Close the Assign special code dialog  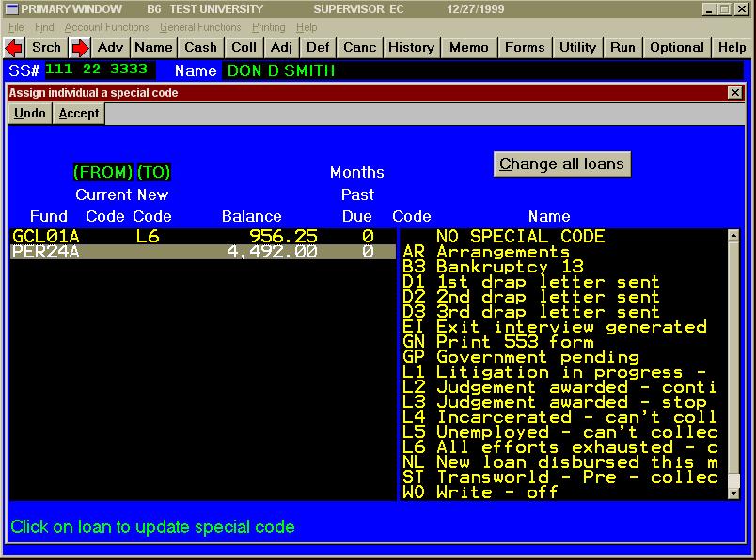pyautogui.click(x=734, y=92)
